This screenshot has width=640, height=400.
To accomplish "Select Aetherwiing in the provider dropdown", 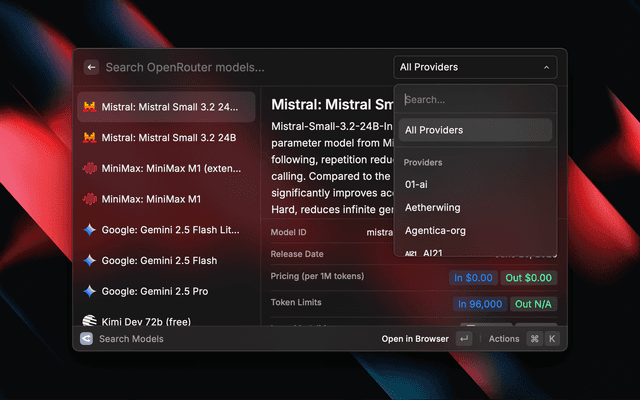I will (433, 207).
